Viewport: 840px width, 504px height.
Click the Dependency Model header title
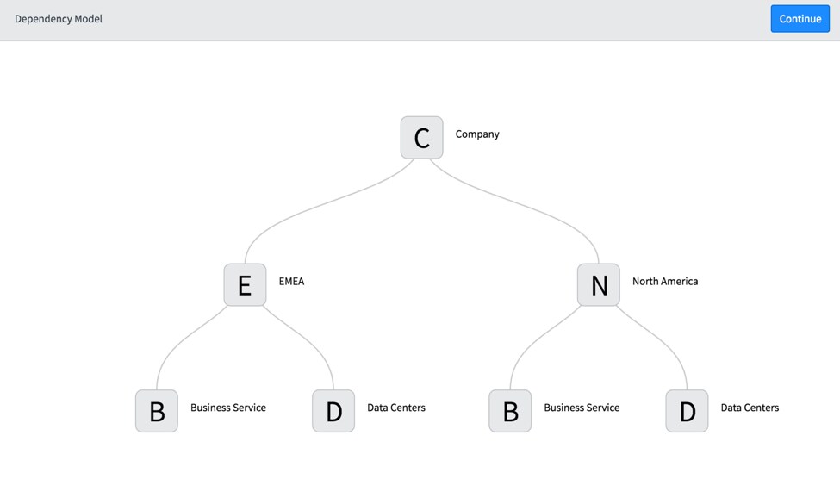point(59,19)
